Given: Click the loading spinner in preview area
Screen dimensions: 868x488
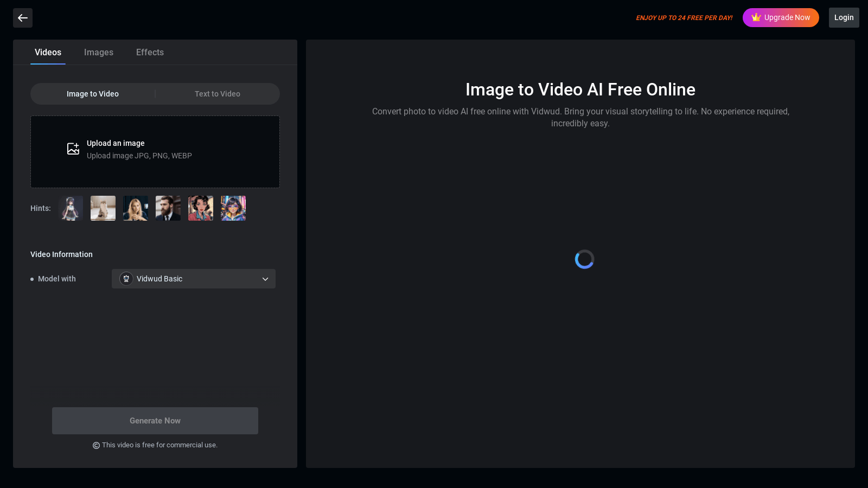Looking at the screenshot, I should [584, 259].
